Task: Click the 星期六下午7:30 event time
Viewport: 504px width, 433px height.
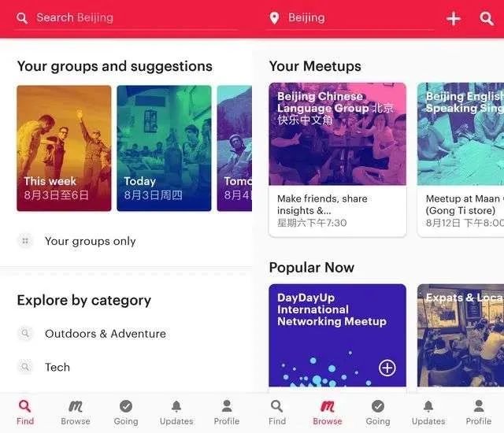Action: coord(312,223)
